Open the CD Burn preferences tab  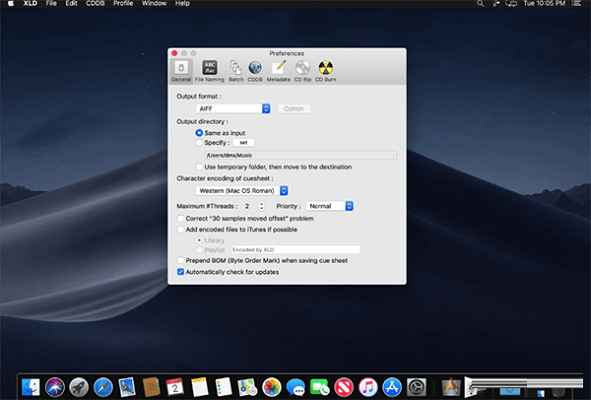tap(326, 71)
